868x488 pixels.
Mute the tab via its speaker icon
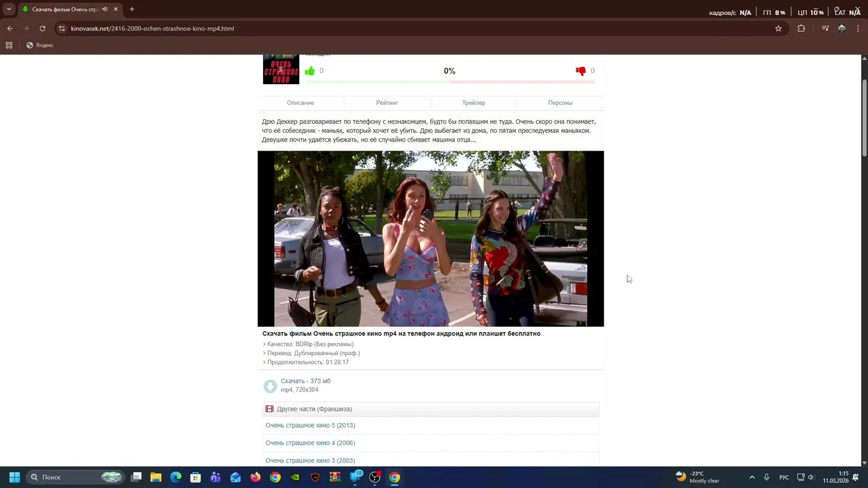pyautogui.click(x=104, y=9)
